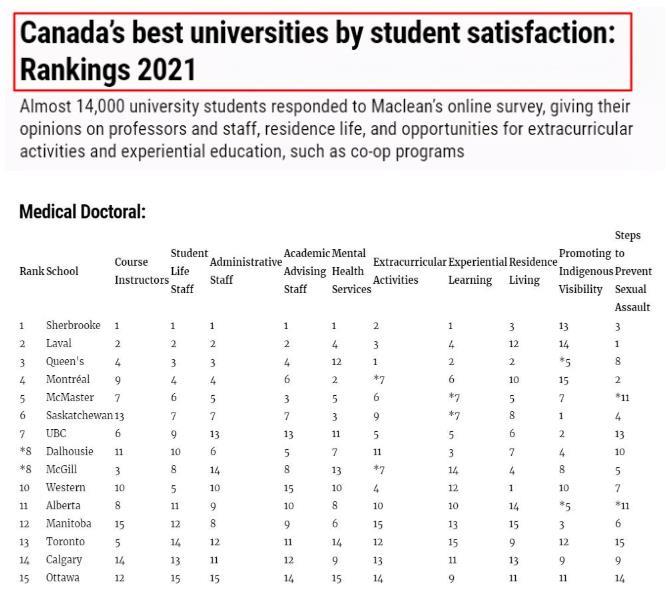The image size is (667, 597).
Task: Click the Experiential Learning column header
Action: pos(477,271)
